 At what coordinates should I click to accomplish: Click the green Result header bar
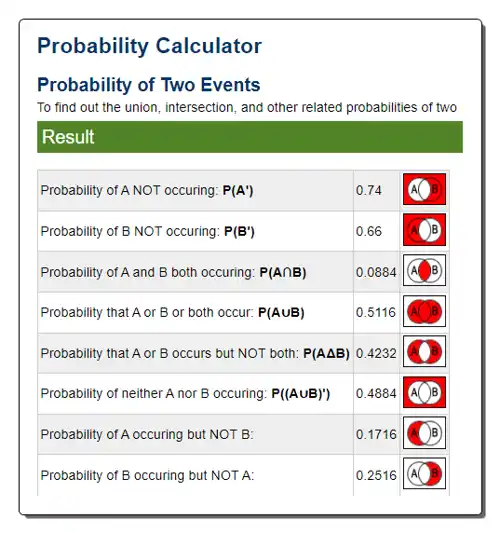pyautogui.click(x=250, y=137)
